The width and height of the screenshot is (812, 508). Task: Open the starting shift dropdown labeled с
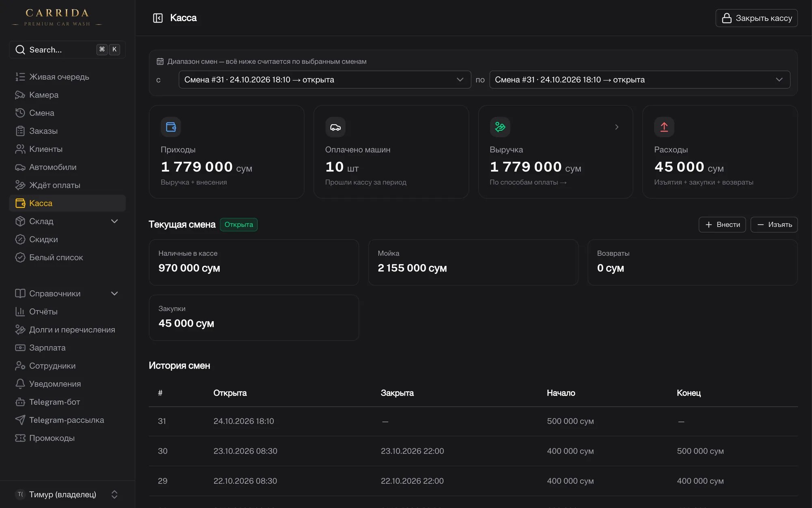pyautogui.click(x=325, y=80)
